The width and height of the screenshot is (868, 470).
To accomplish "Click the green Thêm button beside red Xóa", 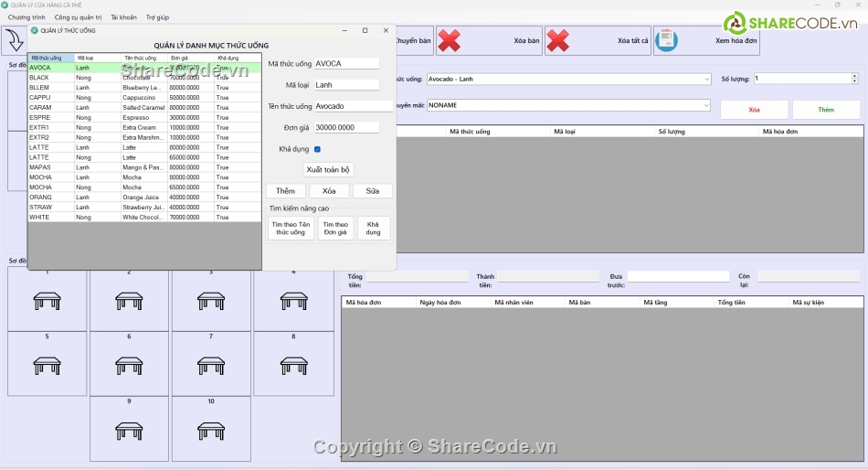I will (826, 110).
